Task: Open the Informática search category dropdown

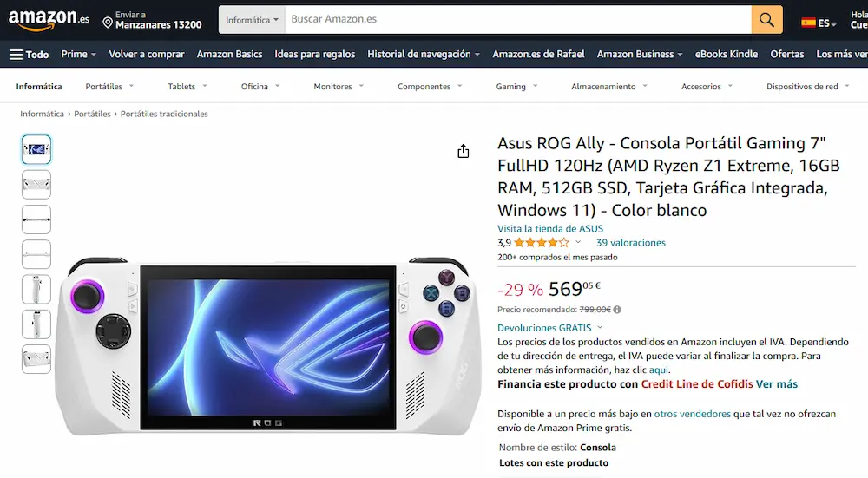Action: click(x=252, y=20)
